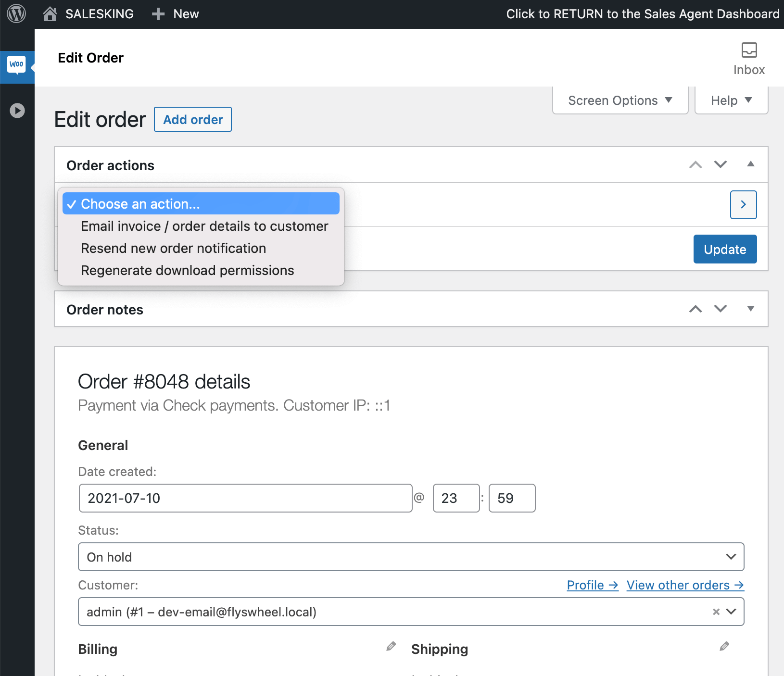Move Order actions panel up
This screenshot has height=676, width=784.
point(695,164)
